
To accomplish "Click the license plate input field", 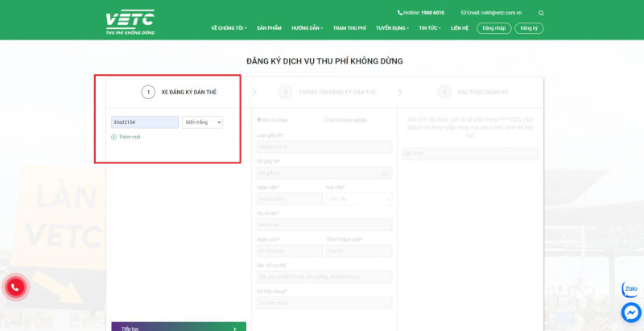I will [145, 122].
